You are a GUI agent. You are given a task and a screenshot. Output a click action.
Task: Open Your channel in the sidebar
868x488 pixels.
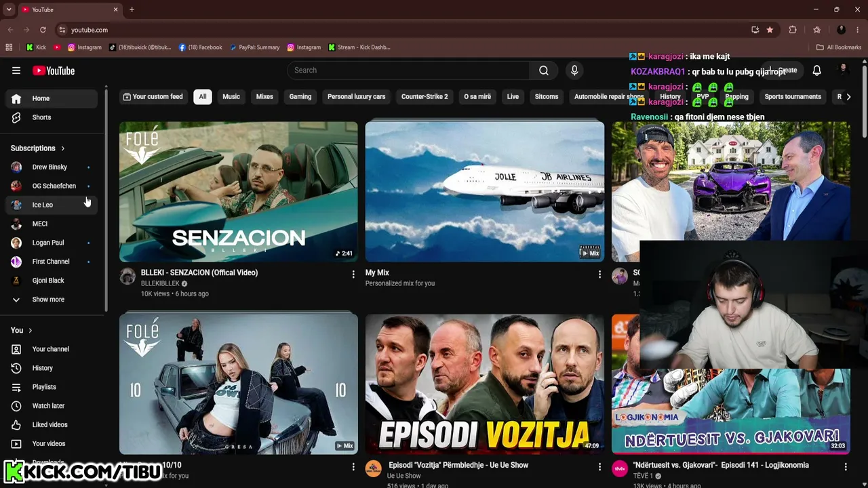52,349
